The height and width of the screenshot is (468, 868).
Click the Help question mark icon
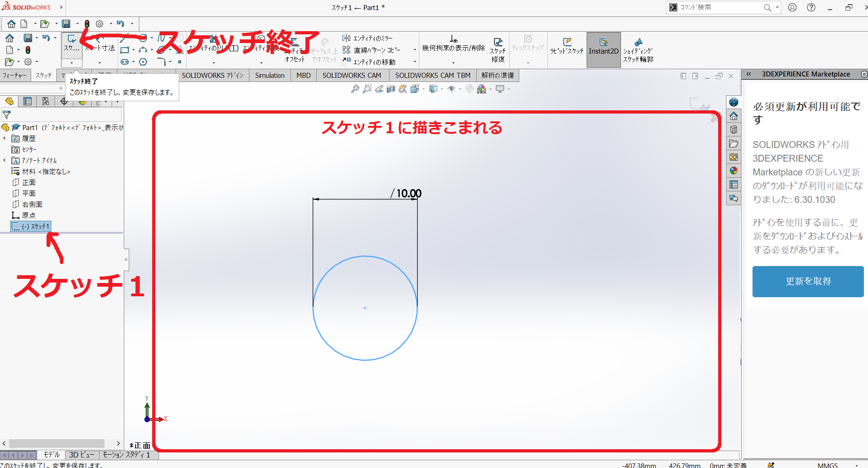tap(811, 7)
